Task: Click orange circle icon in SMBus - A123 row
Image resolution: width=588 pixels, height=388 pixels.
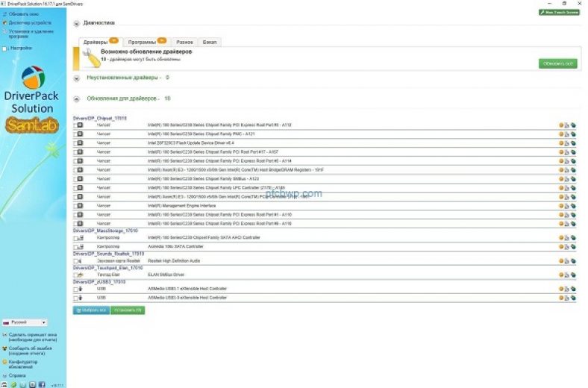Action: click(561, 179)
